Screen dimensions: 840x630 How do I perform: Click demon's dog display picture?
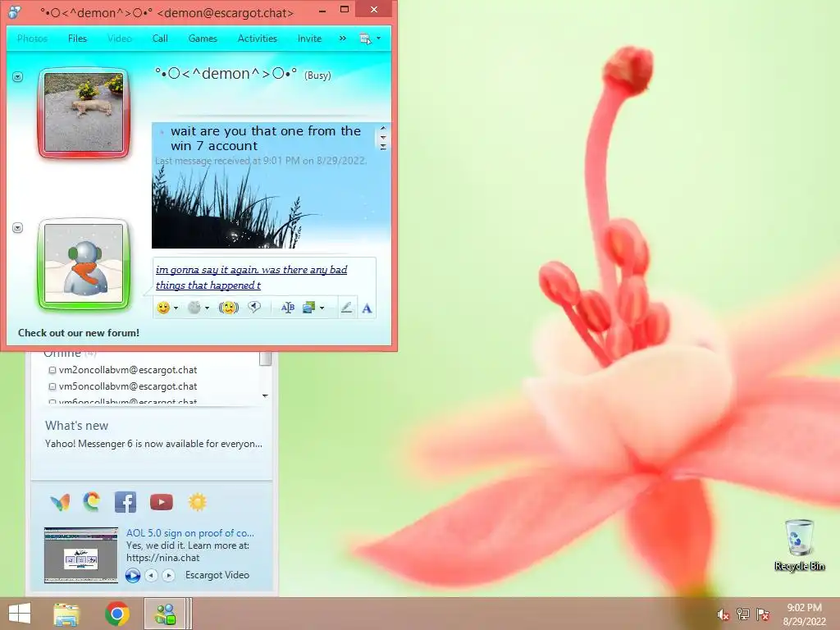pos(84,112)
